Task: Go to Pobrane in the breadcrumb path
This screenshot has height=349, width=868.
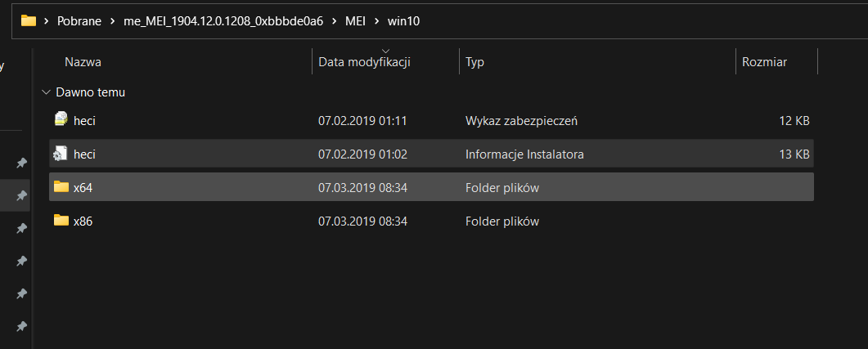Action: [x=79, y=20]
